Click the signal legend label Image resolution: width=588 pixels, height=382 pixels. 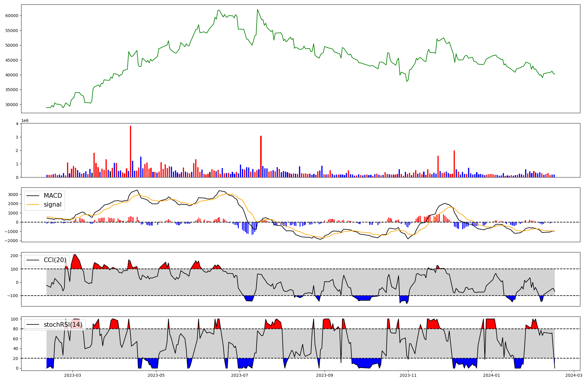(x=53, y=205)
